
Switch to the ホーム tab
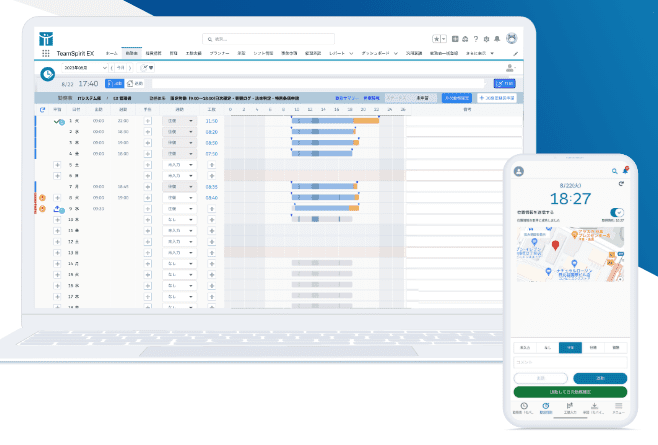[111, 52]
